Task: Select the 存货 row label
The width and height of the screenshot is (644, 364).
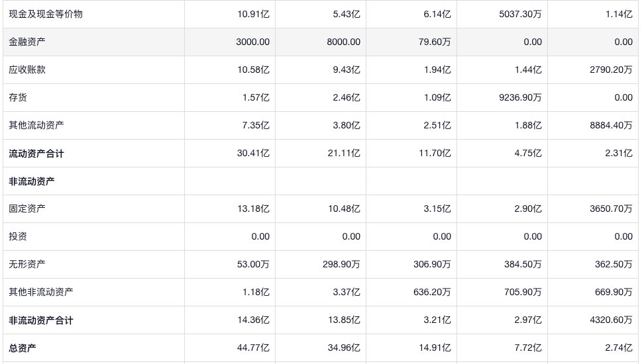Action: pos(18,97)
